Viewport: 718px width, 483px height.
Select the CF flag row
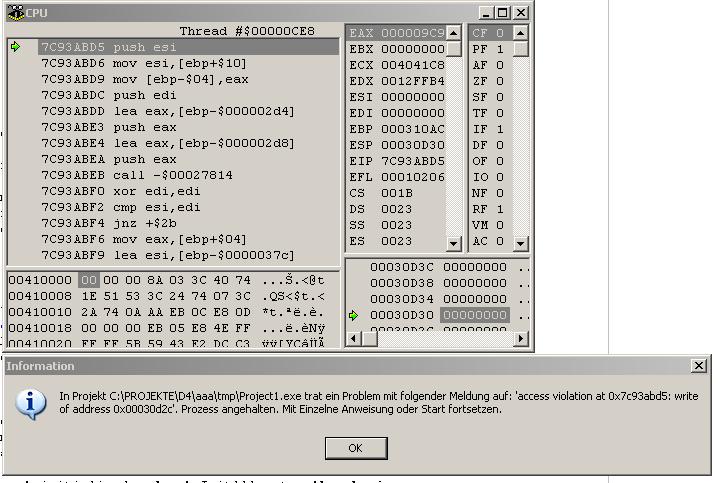[488, 33]
